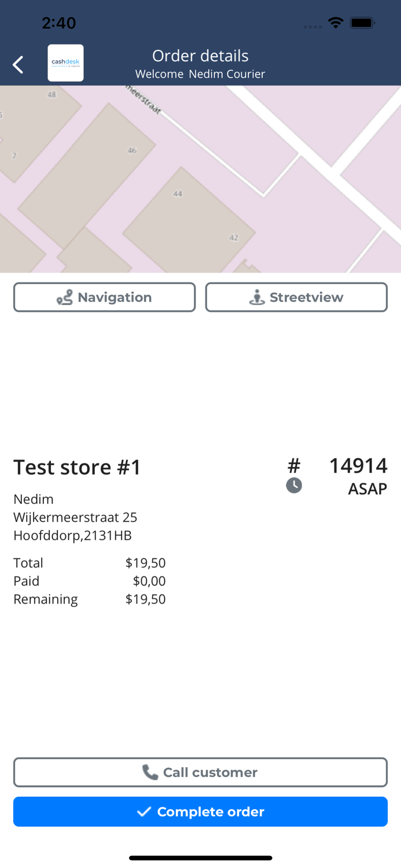
Task: Tap the map preview showing Wijkermeerstraat
Action: pyautogui.click(x=200, y=179)
